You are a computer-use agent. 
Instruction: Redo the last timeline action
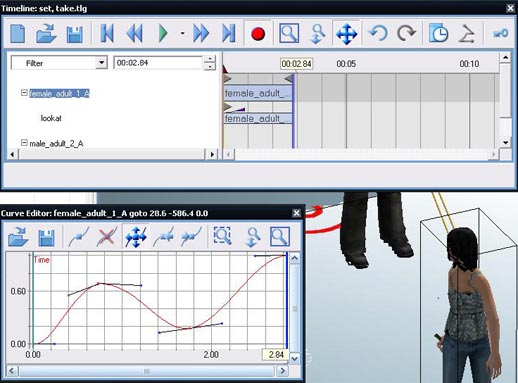(407, 33)
